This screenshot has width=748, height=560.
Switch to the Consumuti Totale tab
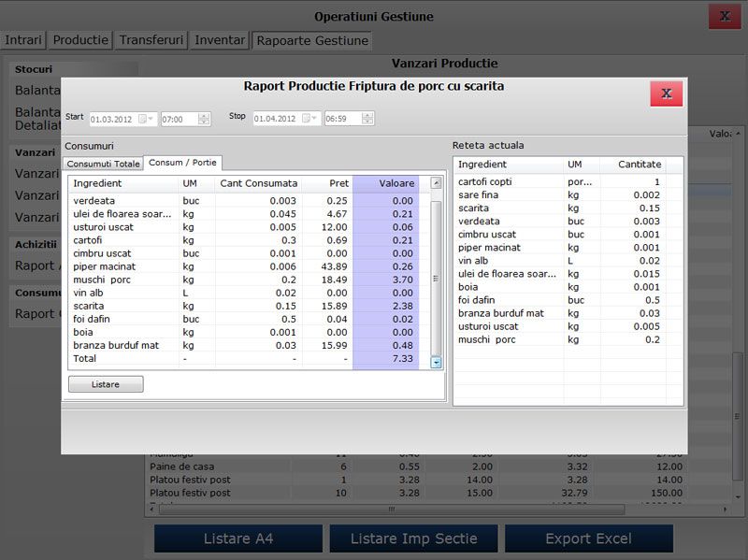click(x=103, y=164)
